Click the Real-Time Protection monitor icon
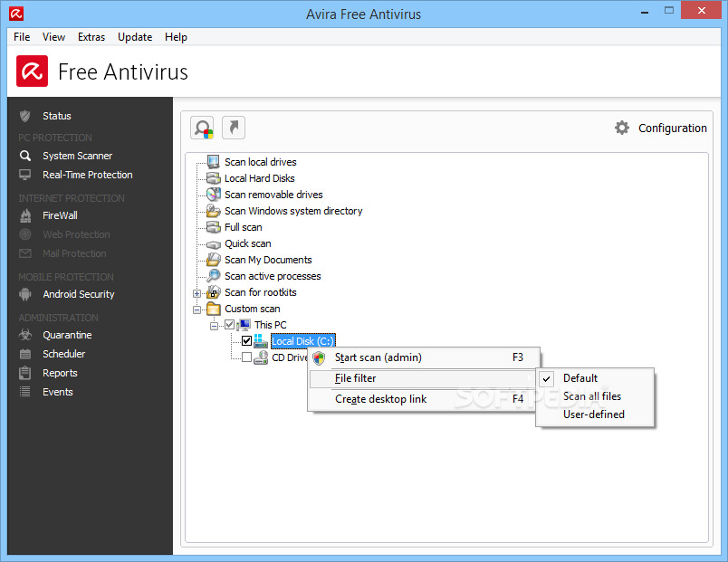 point(25,175)
